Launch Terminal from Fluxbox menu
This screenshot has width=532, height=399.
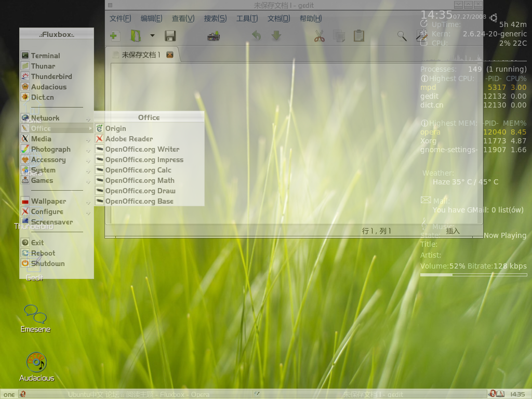click(56, 56)
